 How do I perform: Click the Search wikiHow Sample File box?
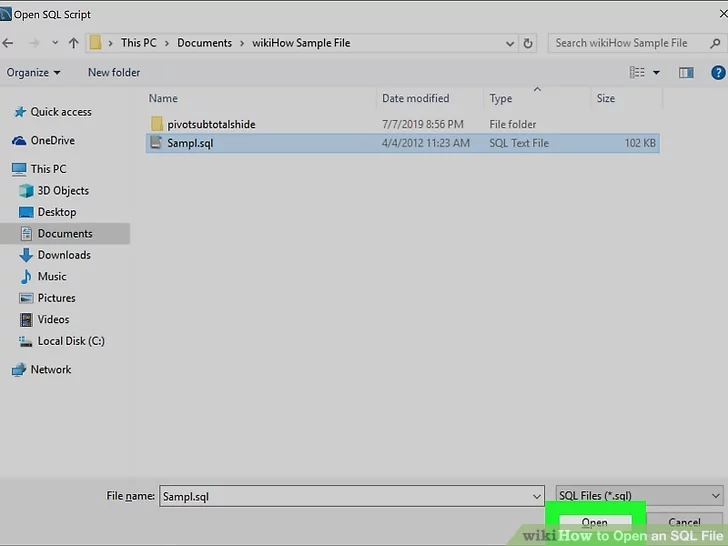[630, 43]
